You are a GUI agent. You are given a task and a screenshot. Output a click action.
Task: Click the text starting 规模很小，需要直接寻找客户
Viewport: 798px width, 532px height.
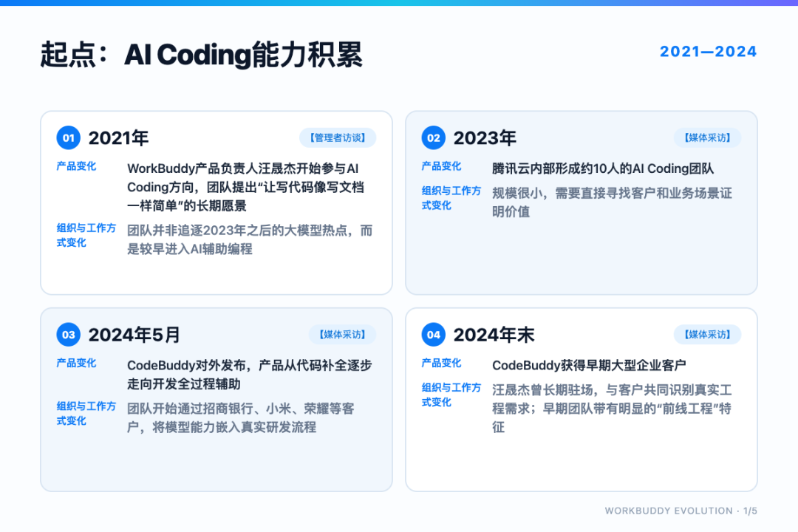point(612,202)
